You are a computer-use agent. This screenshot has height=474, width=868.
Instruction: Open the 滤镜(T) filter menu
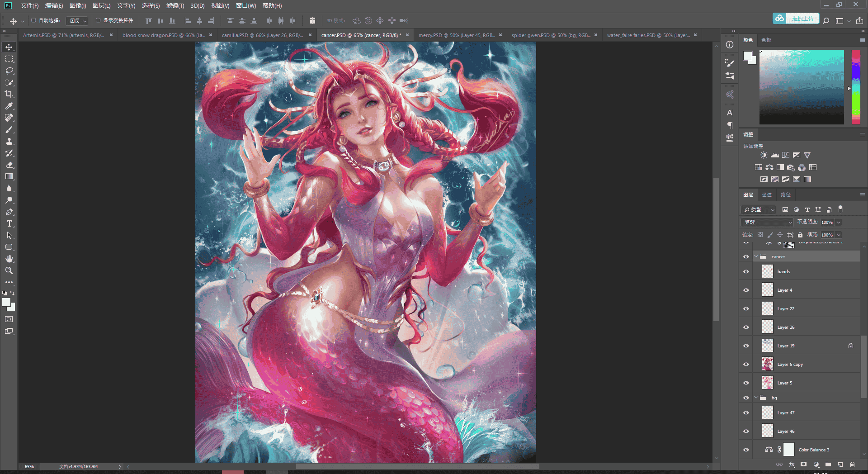tap(175, 5)
